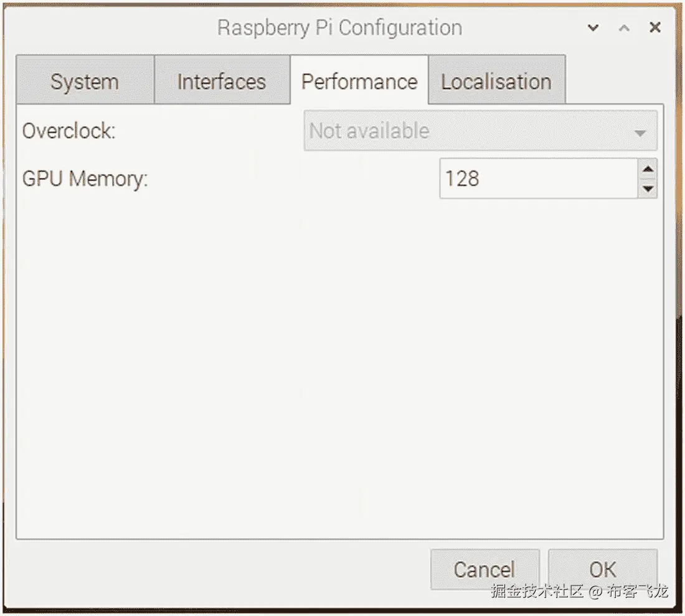
Task: Open the Interfaces tab
Action: (x=222, y=80)
